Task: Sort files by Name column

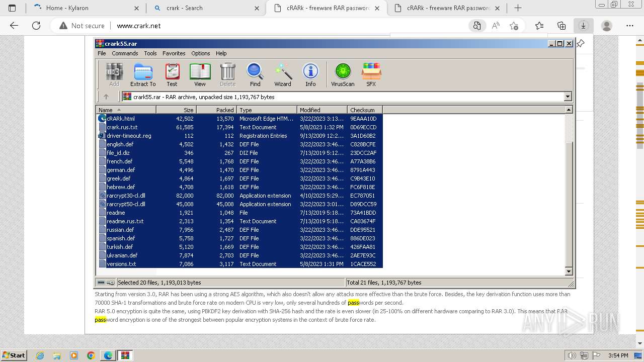Action: coord(126,110)
